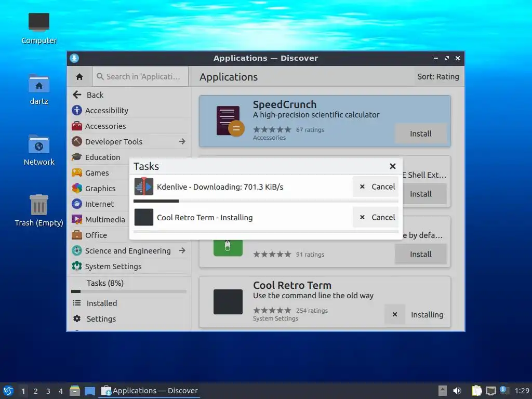Open the dartz home folder icon
The height and width of the screenshot is (399, 532).
click(39, 89)
